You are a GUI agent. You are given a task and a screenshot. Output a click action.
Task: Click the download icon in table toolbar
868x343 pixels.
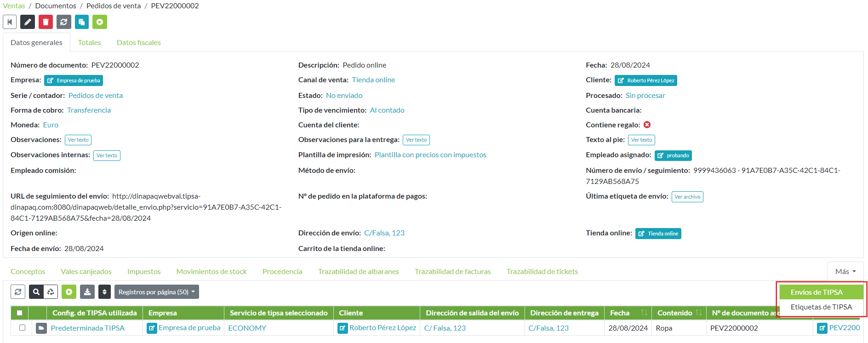click(87, 292)
